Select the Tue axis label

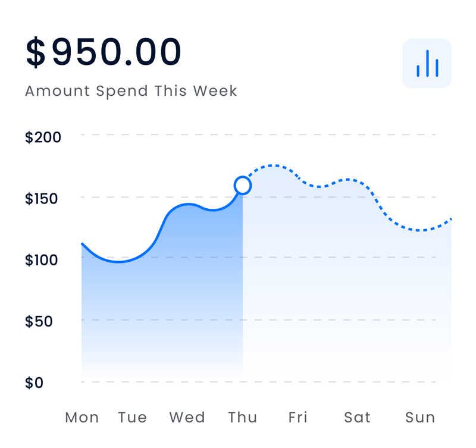point(132,418)
